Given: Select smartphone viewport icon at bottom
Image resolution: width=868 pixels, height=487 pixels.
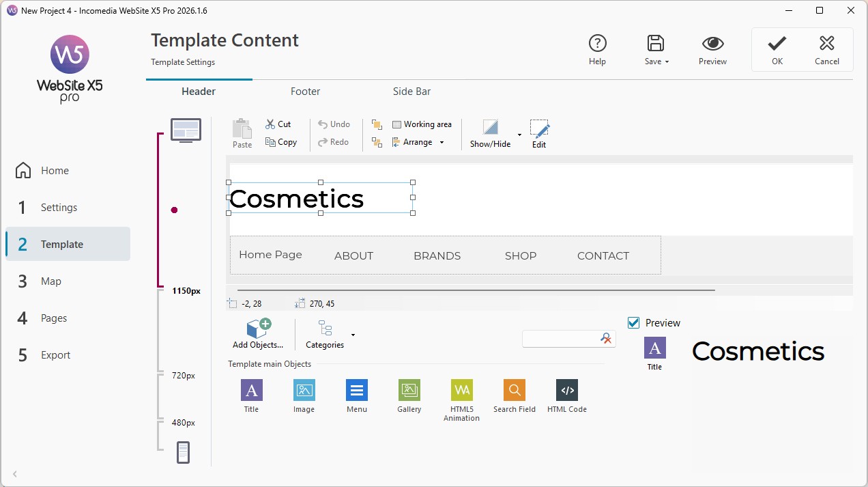Looking at the screenshot, I should (x=183, y=453).
